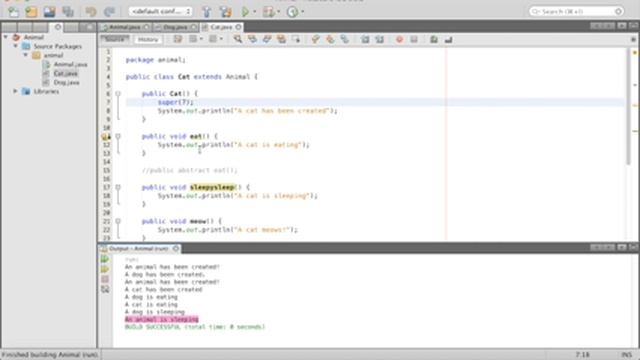Click the Debug Project icon
The width and height of the screenshot is (640, 360).
click(268, 11)
